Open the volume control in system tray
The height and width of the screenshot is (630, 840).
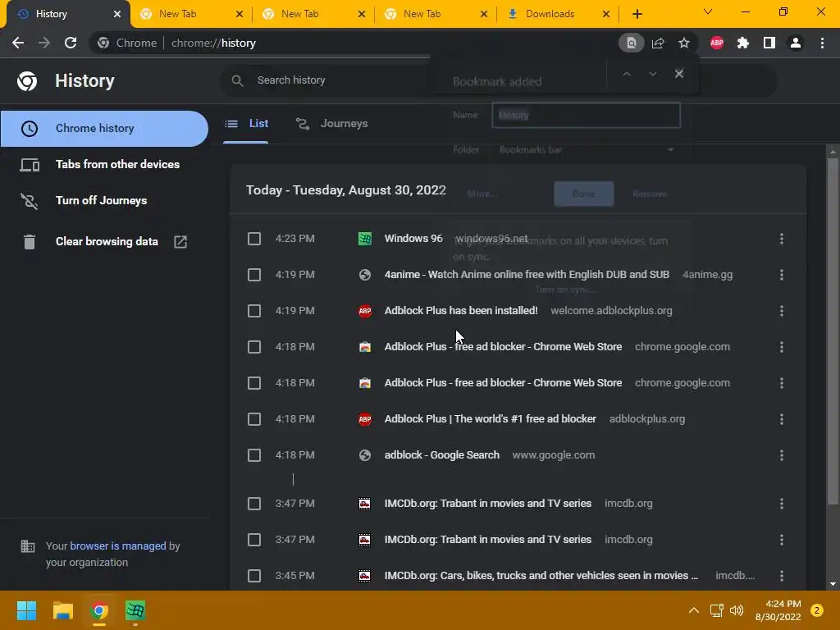pos(737,610)
